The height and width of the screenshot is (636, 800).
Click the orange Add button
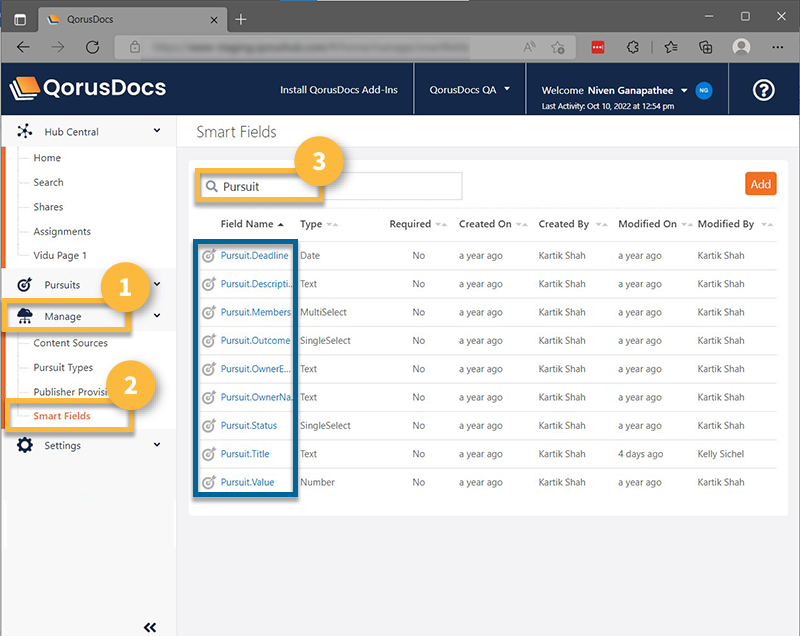tap(760, 184)
